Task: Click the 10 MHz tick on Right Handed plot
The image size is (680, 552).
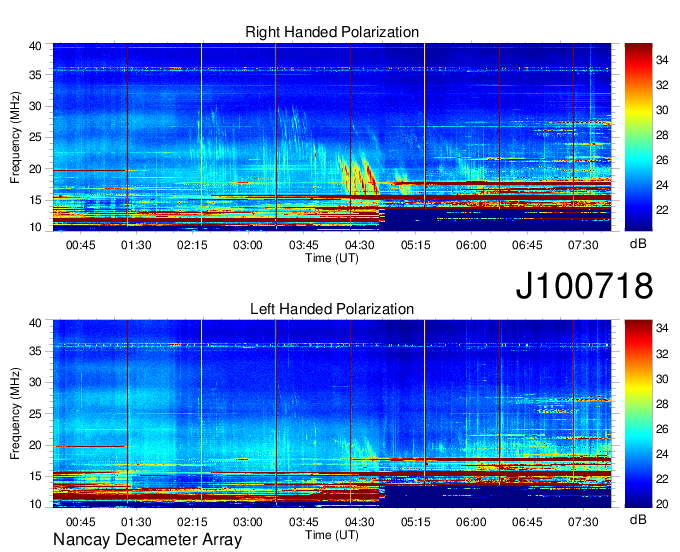Action: click(35, 227)
